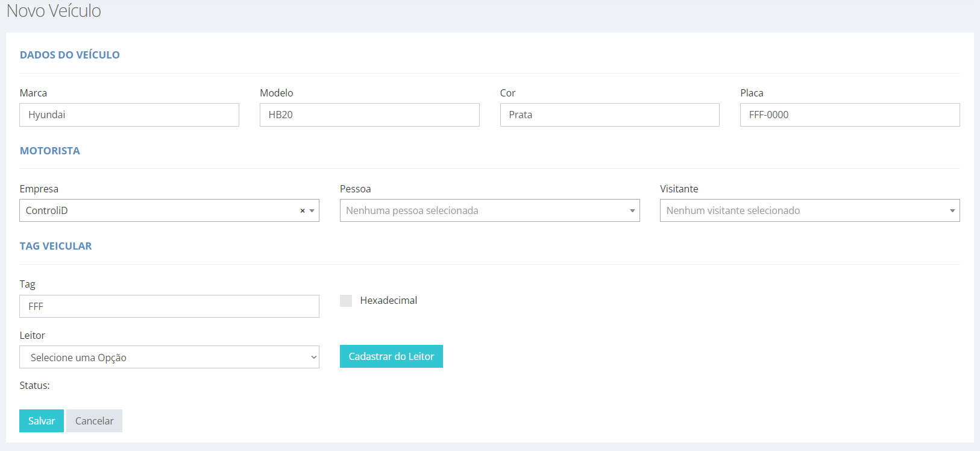
Task: Click the Motorista section heading
Action: [x=50, y=151]
